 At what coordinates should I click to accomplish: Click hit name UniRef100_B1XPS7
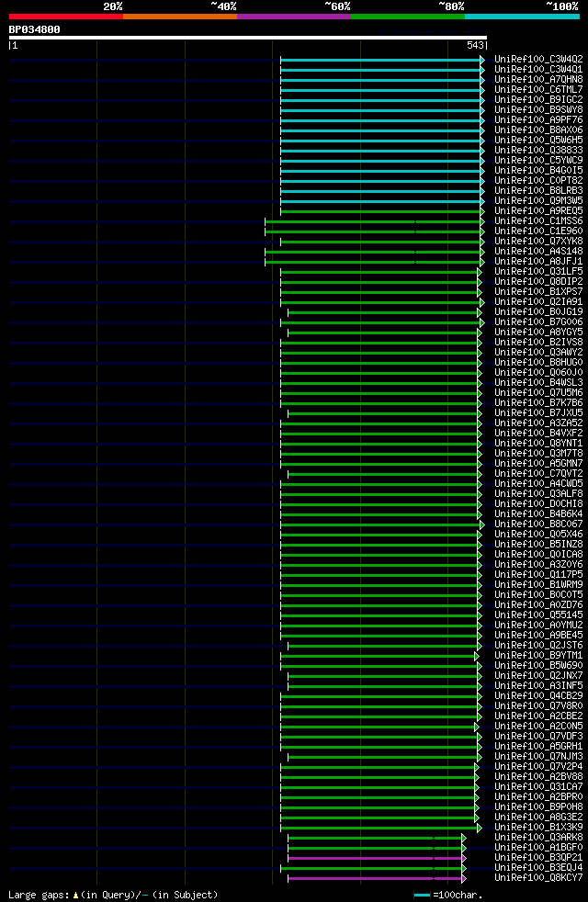tap(538, 292)
